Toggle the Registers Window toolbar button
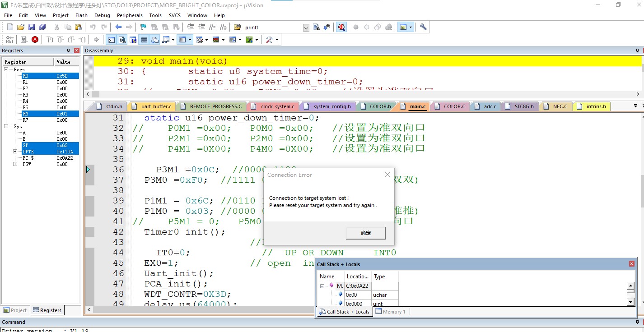Viewport: 644px width, 332px height. [144, 40]
